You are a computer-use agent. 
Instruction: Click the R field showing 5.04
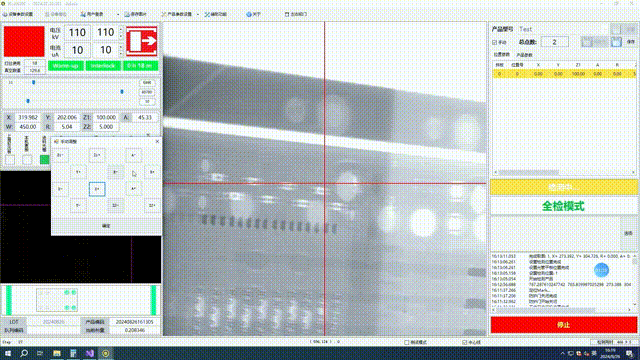click(67, 127)
